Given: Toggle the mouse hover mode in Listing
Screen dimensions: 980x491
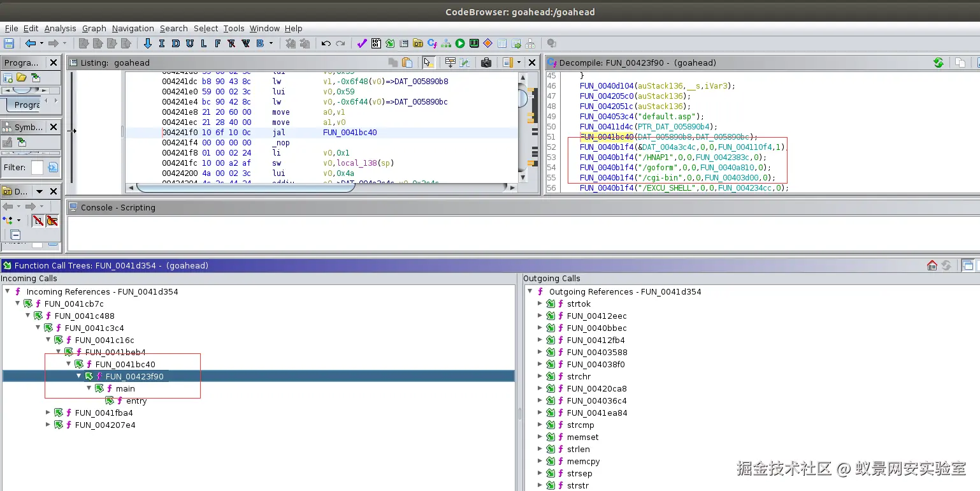Looking at the screenshot, I should (x=429, y=62).
